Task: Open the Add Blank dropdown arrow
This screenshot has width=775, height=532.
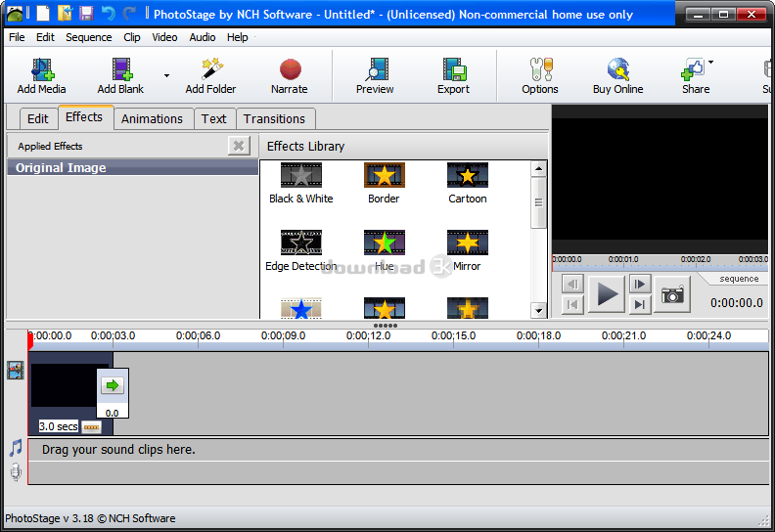Action: (166, 75)
